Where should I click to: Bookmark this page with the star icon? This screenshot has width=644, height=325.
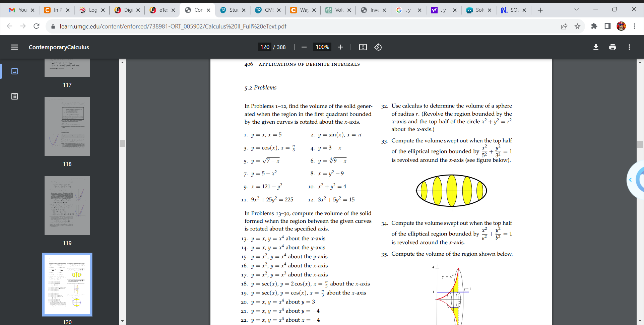click(577, 26)
